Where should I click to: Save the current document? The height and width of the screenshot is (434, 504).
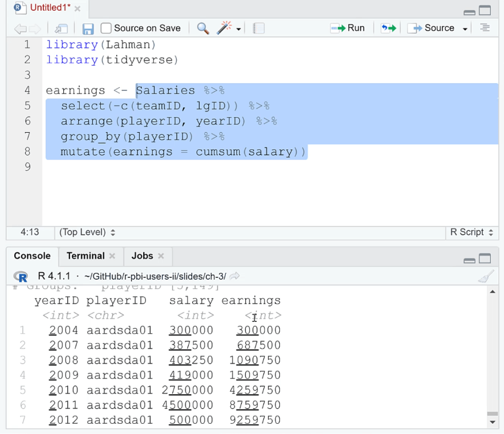pos(88,29)
